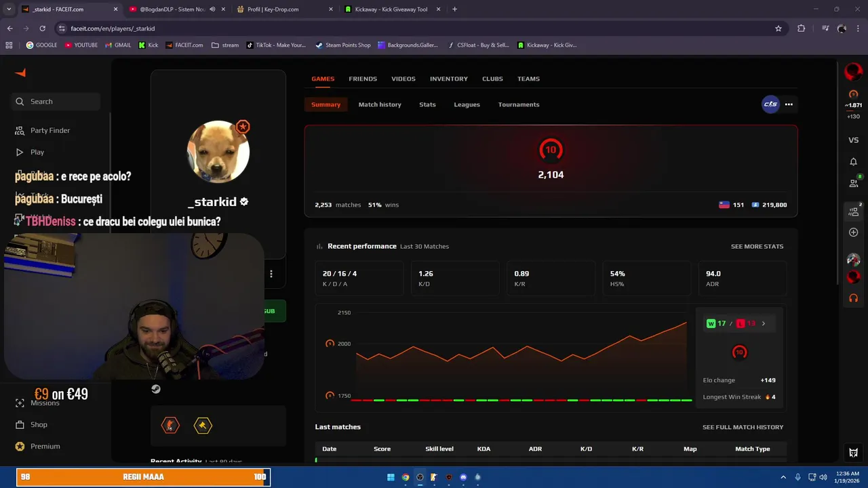The height and width of the screenshot is (488, 868).
Task: Select the Summary sub-tab
Action: coord(325,104)
